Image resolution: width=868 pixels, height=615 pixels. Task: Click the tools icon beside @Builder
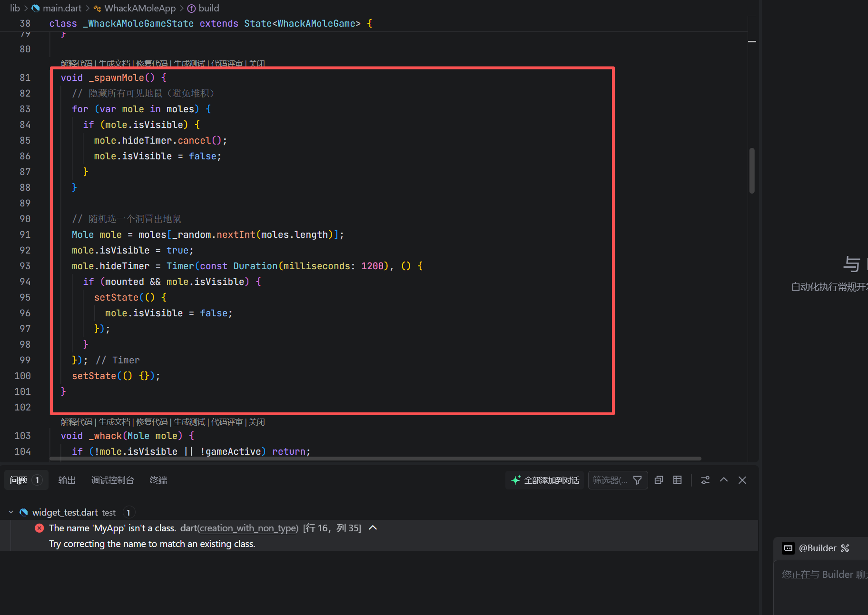pyautogui.click(x=845, y=548)
